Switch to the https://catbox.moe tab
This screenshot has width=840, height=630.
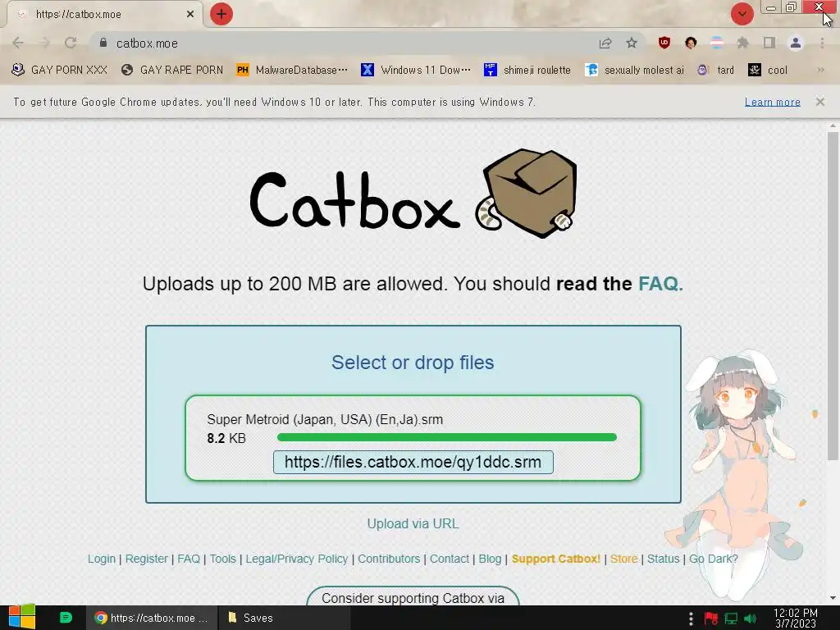pyautogui.click(x=104, y=15)
